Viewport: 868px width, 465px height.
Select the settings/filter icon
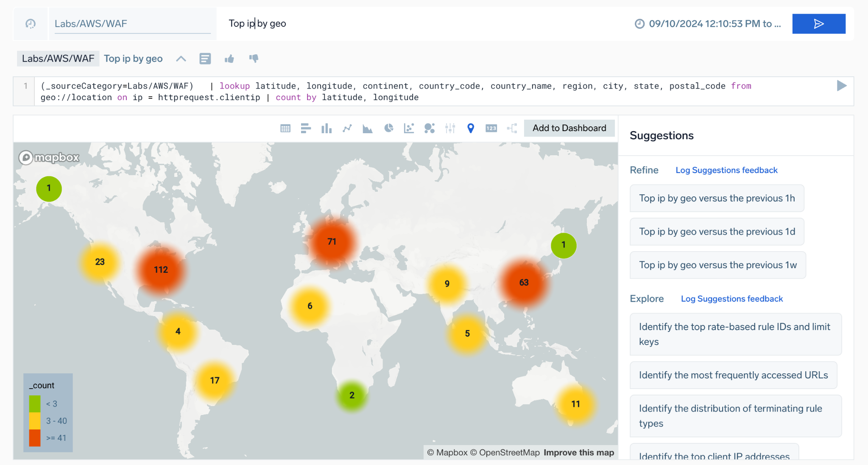tap(450, 127)
